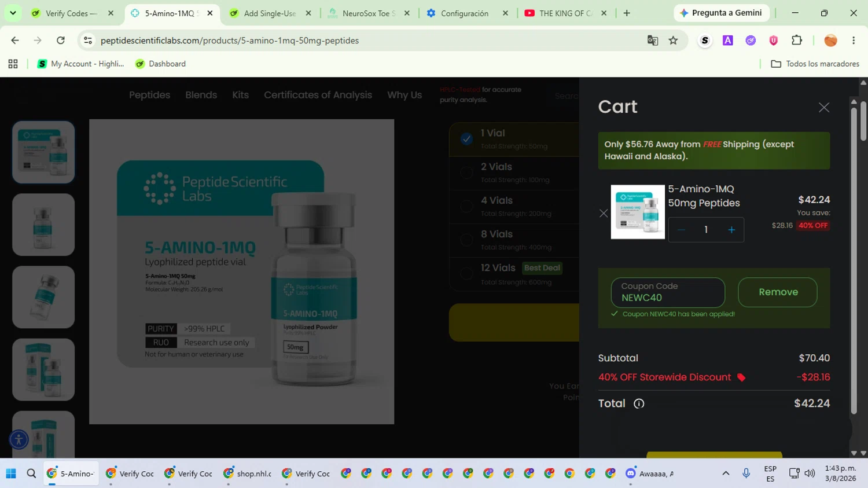Select the fourth box-and-vial thumbnail
The height and width of the screenshot is (488, 868).
[43, 369]
